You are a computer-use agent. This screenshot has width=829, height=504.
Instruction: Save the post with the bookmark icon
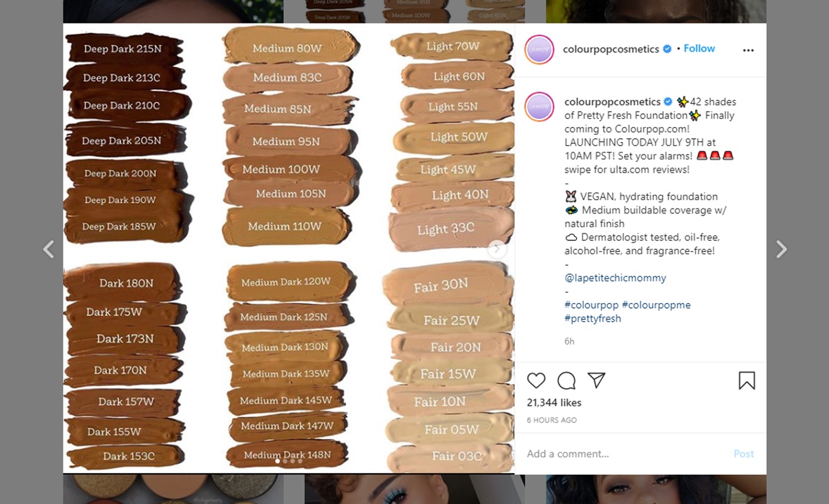[x=747, y=380]
